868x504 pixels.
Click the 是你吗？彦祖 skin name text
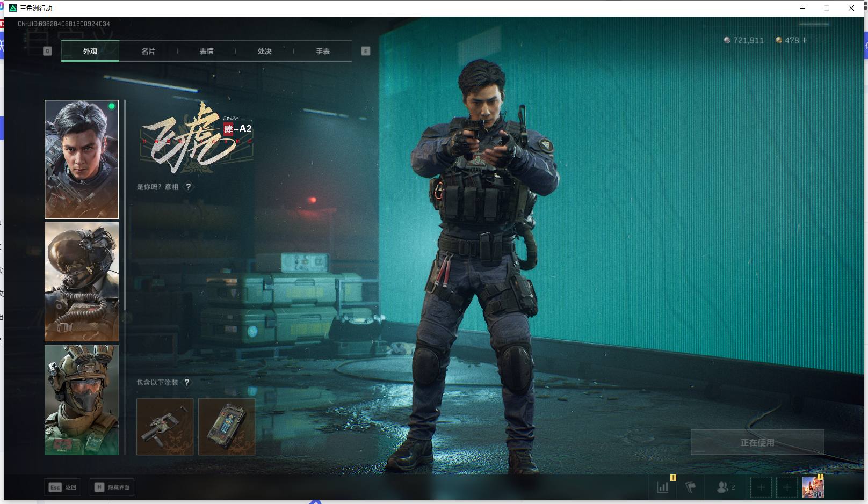[157, 187]
